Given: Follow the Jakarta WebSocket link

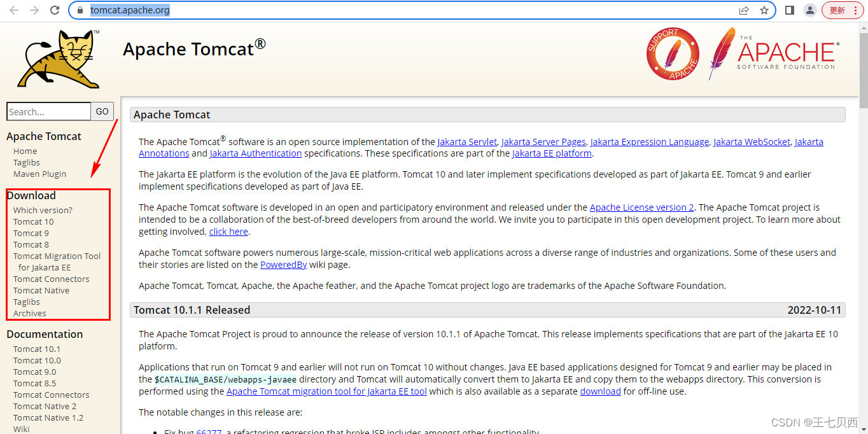Looking at the screenshot, I should 752,142.
